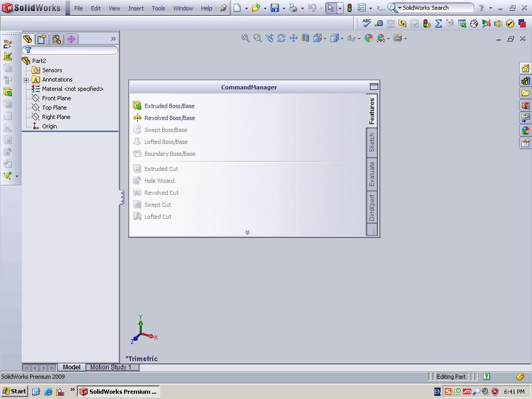This screenshot has height=399, width=532.
Task: Select Extruded Boss/Base in CommandManager
Action: [164, 106]
